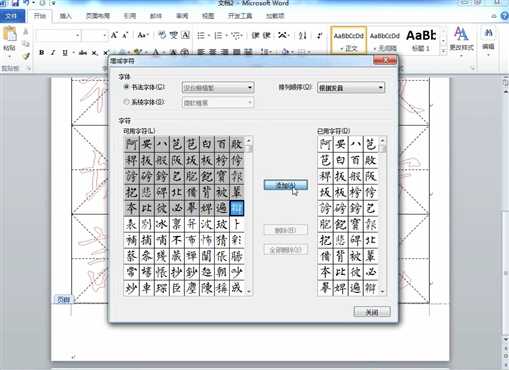509x370 pixels.
Task: Toggle Bold formatting
Action: [42, 53]
